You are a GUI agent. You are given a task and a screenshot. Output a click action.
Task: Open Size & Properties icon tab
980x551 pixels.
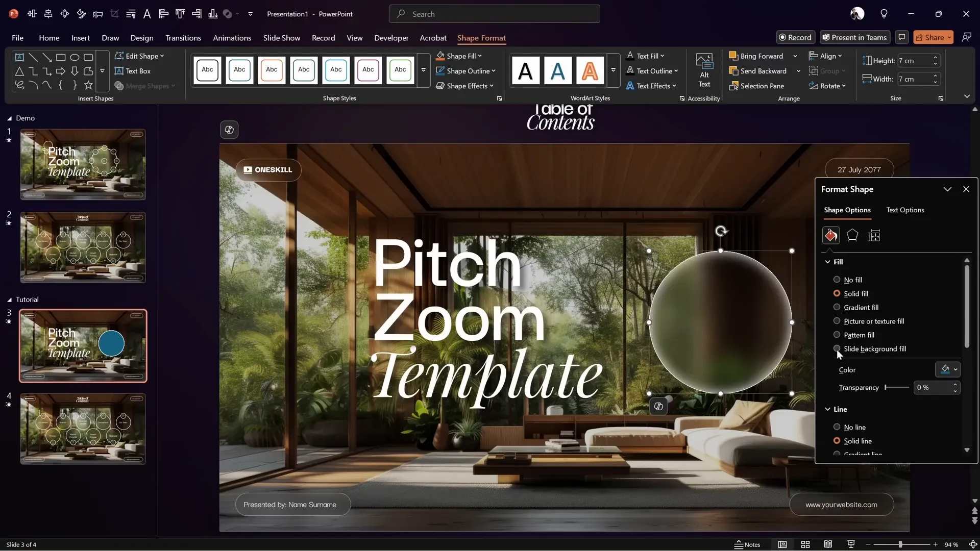(874, 236)
